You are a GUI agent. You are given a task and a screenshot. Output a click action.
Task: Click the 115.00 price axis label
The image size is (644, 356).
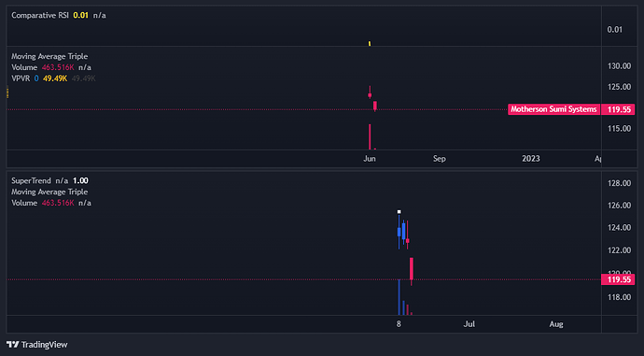(619, 129)
